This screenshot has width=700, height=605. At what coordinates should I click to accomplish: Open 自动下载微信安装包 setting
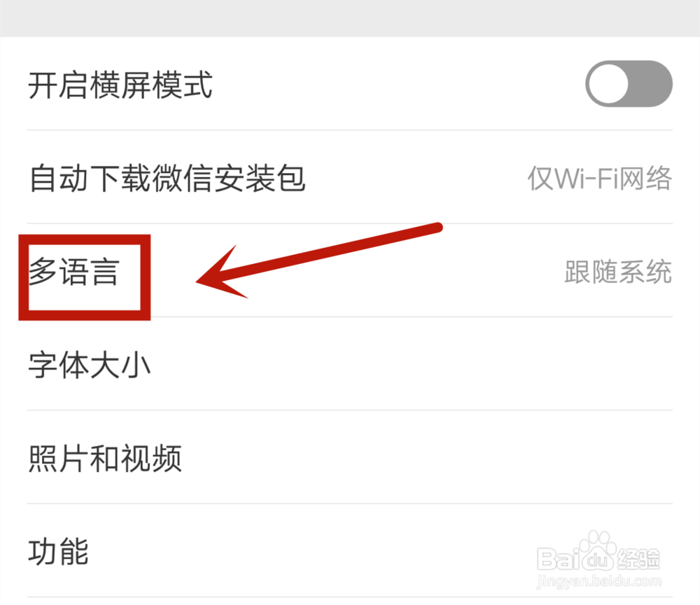(350, 177)
